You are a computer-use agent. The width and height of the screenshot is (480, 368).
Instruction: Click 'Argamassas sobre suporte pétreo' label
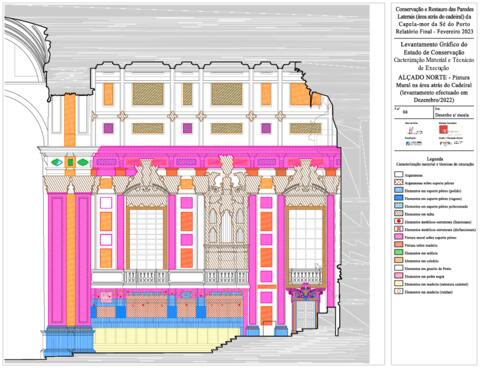429,183
